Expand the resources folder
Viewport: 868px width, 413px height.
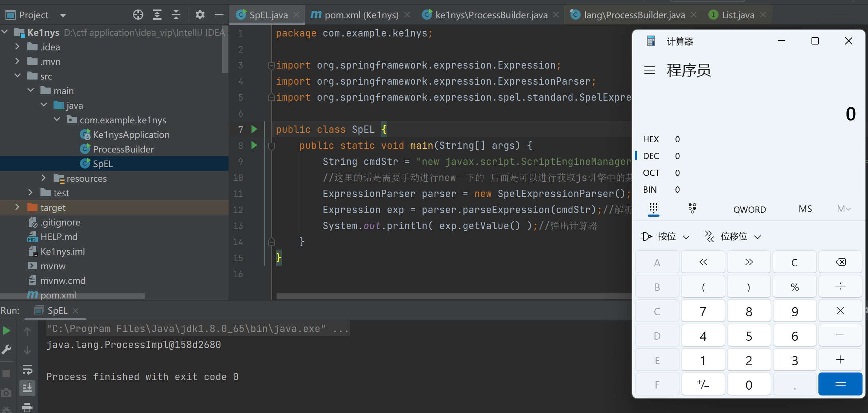pyautogui.click(x=43, y=178)
